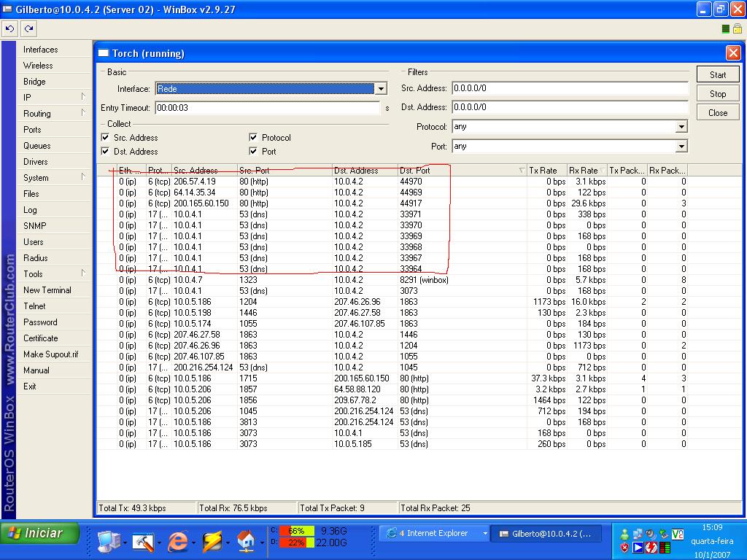The width and height of the screenshot is (747, 560).
Task: Click Total Rx Packet: 25 status
Action: [569, 508]
